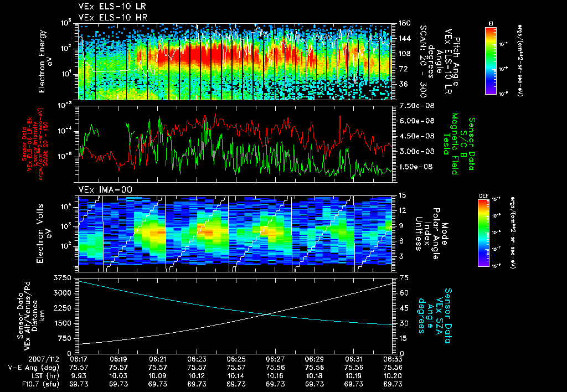Click the IMA ion spectrogram panel

tap(235, 234)
